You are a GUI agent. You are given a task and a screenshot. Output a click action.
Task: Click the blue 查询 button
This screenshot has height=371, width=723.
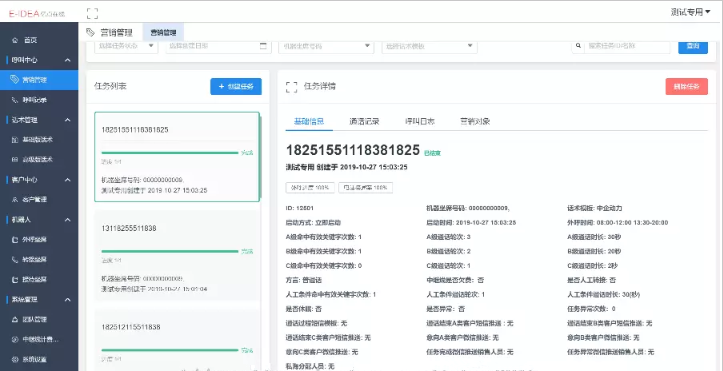point(693,46)
